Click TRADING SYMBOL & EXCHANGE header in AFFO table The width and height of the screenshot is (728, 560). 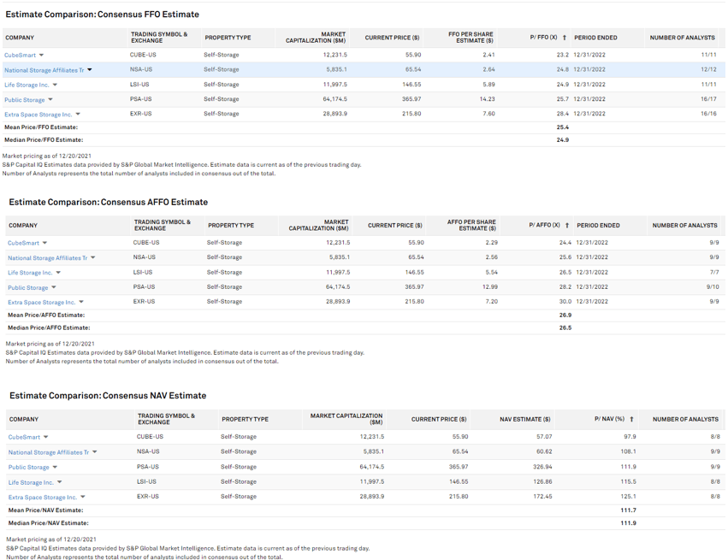[x=163, y=226]
